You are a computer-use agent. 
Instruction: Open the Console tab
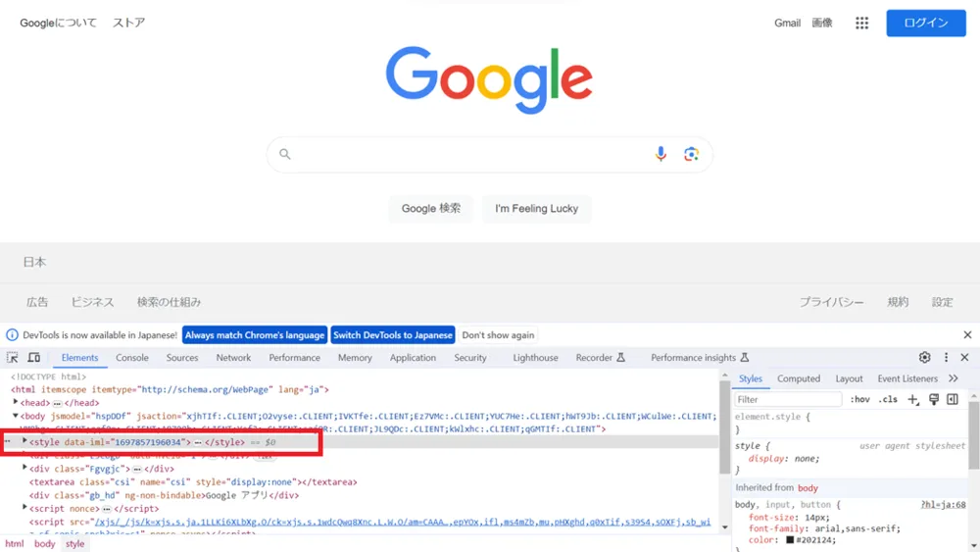(x=132, y=358)
